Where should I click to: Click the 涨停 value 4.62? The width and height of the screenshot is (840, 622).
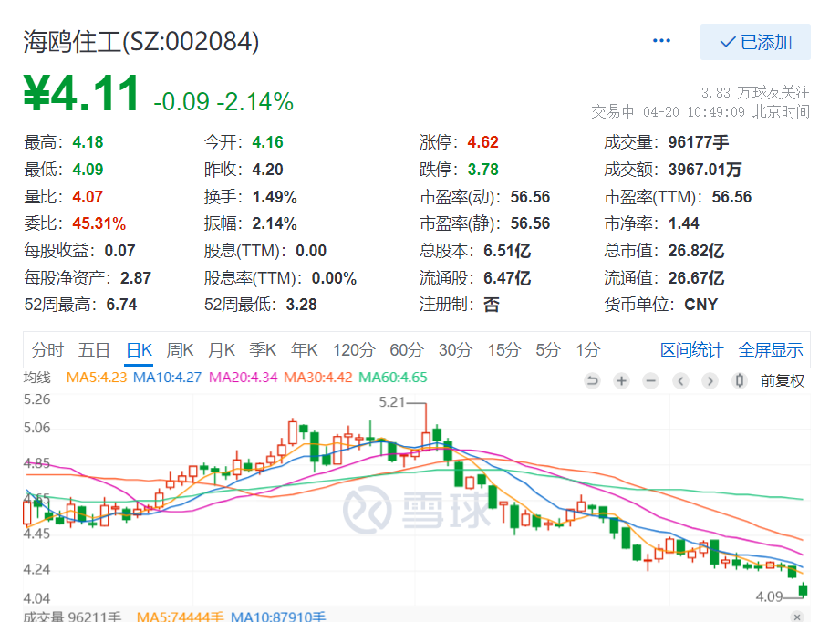point(483,142)
